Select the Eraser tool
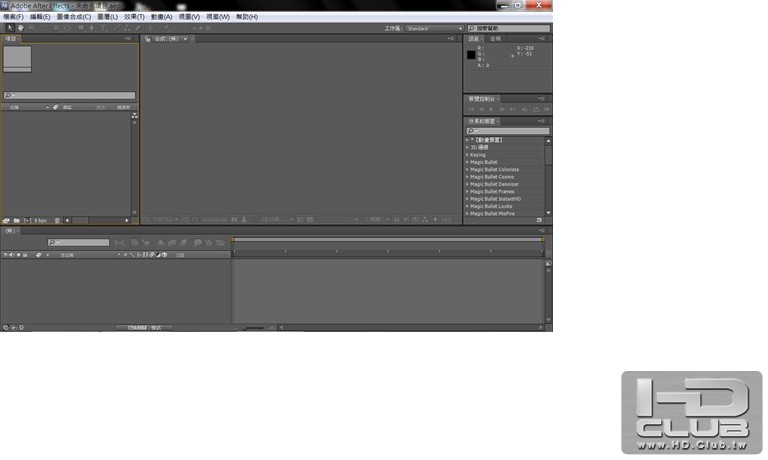This screenshot has height=460, width=768. point(138,28)
